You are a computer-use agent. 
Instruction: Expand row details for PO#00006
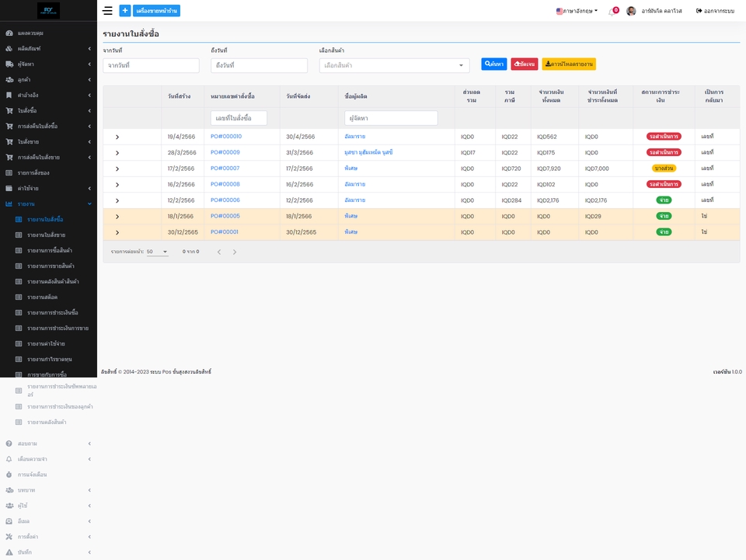click(117, 200)
